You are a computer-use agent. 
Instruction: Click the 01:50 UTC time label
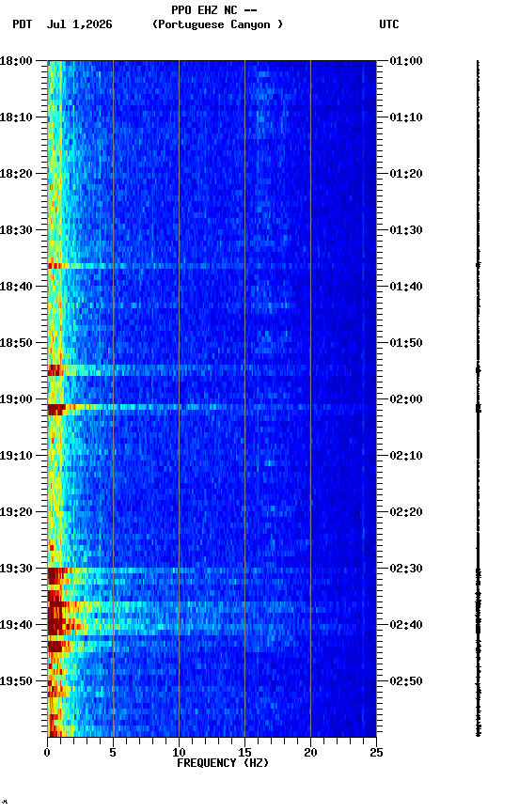(x=406, y=343)
